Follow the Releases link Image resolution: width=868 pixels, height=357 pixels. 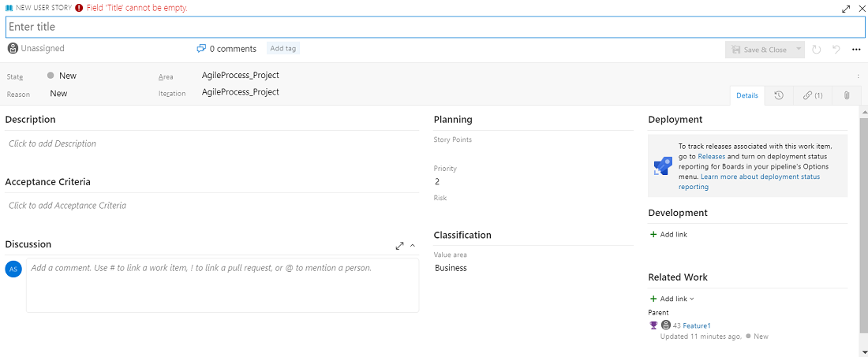coord(711,157)
